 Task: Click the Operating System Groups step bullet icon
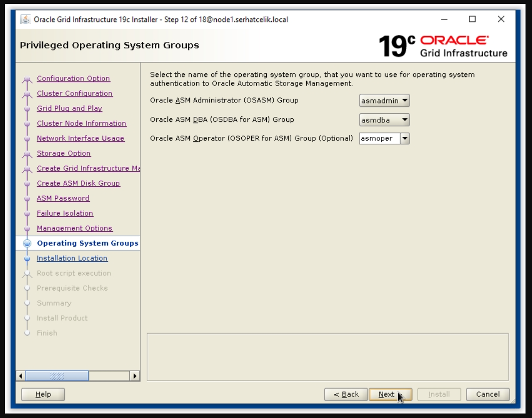tap(27, 243)
